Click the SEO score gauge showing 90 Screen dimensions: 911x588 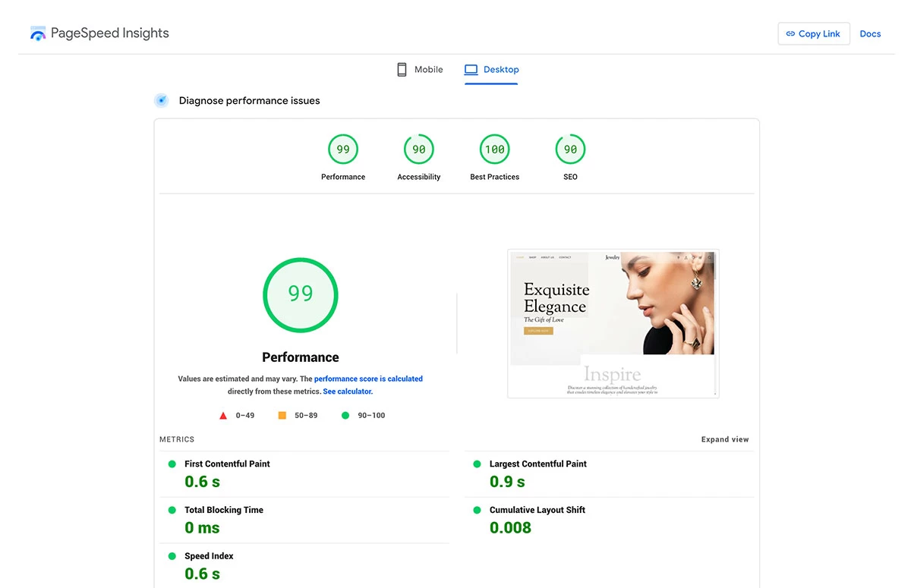coord(570,149)
